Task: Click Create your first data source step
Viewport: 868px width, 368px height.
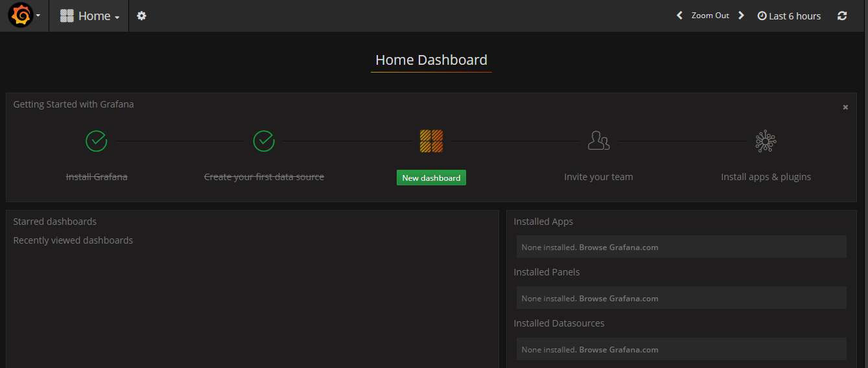Action: (x=264, y=177)
